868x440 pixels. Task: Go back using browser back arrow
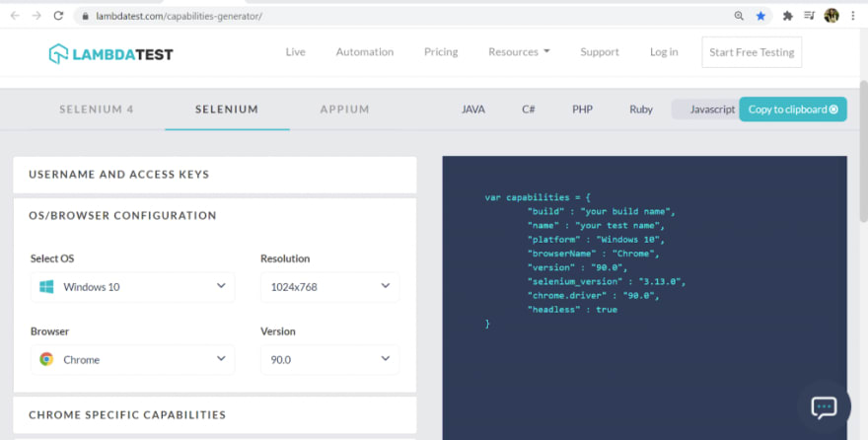coord(15,16)
